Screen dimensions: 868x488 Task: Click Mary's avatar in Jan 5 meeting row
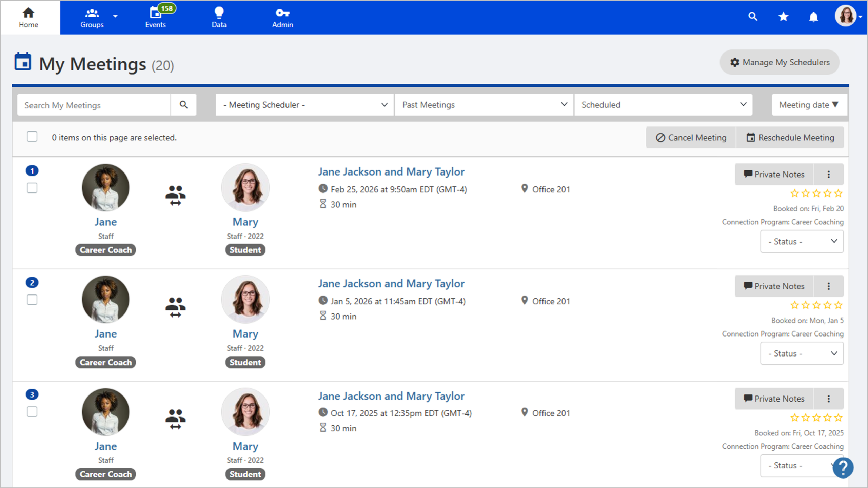245,299
